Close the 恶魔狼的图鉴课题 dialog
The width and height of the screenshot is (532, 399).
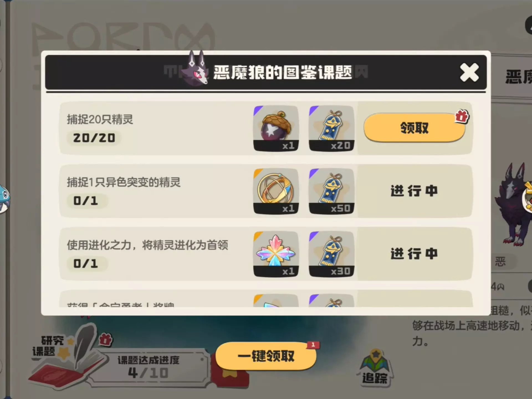[469, 72]
